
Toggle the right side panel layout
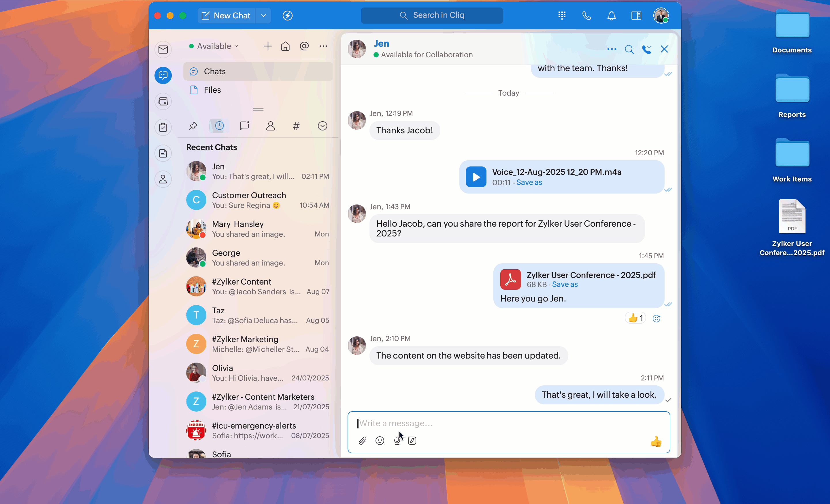tap(636, 16)
